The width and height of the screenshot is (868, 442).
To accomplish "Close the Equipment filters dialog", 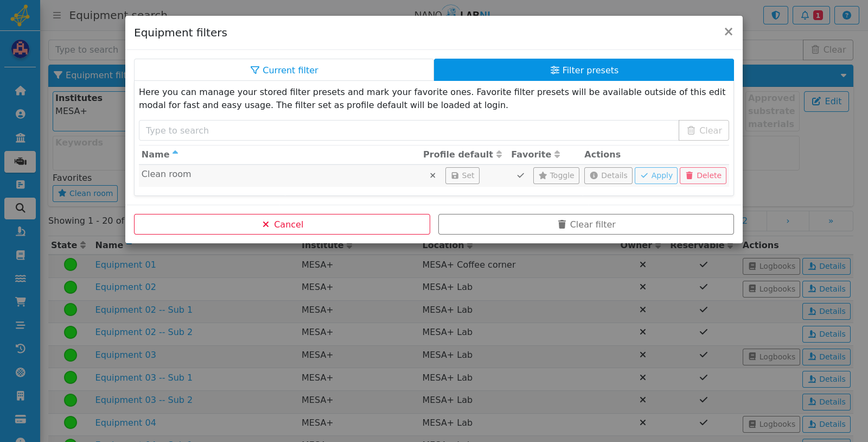I will [729, 32].
